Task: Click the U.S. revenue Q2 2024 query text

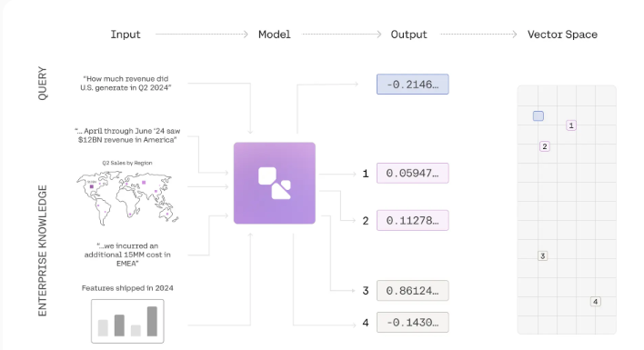Action: pos(126,84)
